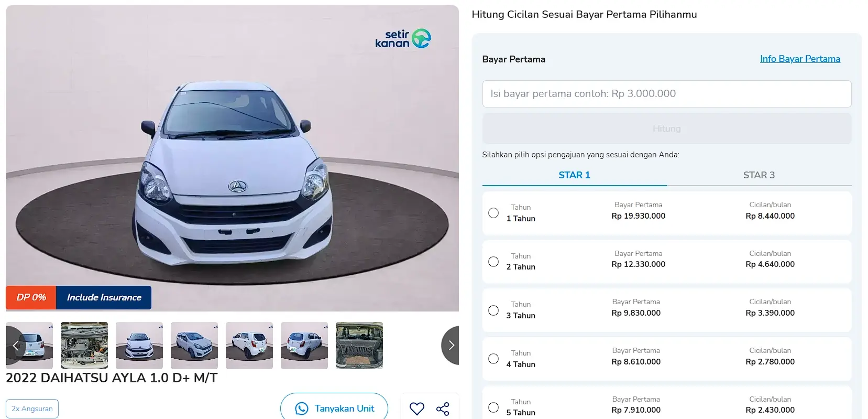Screen dimensions: 868x419
Task: Advance thumbnails with right arrow
Action: [451, 345]
